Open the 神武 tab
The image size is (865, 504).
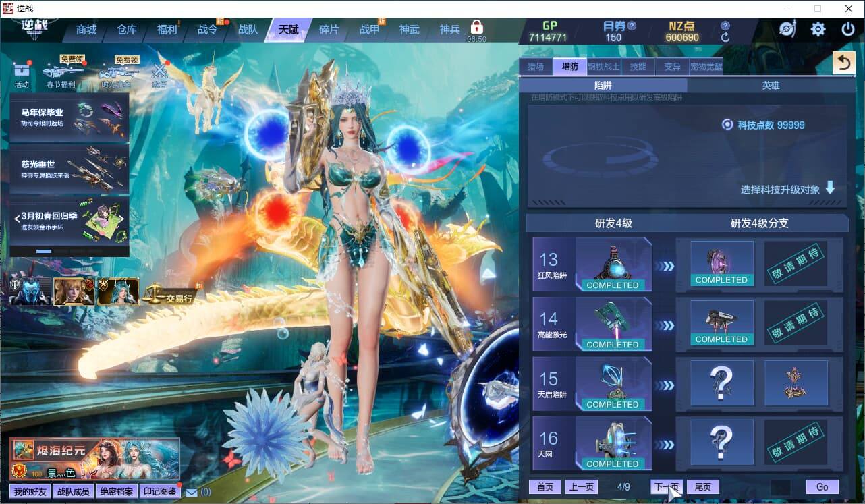click(410, 30)
